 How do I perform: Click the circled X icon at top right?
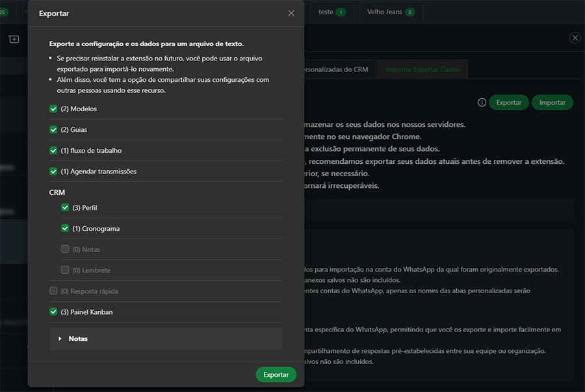tap(575, 38)
